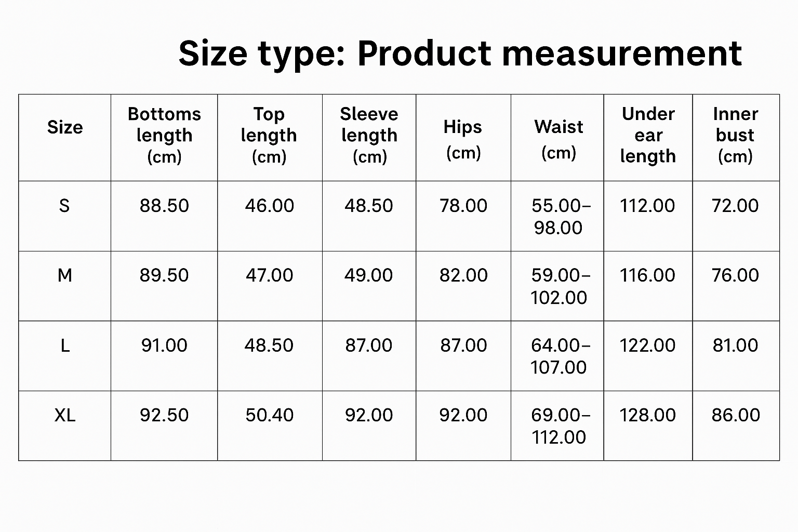Select the Under ear length header
The image size is (798, 532).
click(x=648, y=135)
